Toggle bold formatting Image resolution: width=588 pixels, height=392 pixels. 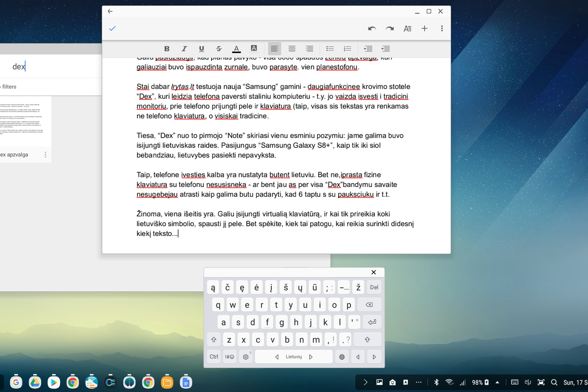(x=167, y=49)
